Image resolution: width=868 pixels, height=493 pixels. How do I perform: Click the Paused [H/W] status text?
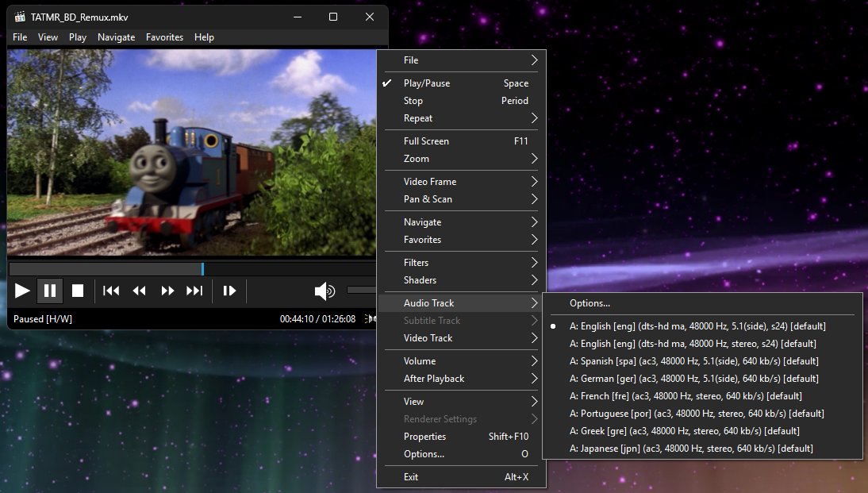tap(43, 319)
